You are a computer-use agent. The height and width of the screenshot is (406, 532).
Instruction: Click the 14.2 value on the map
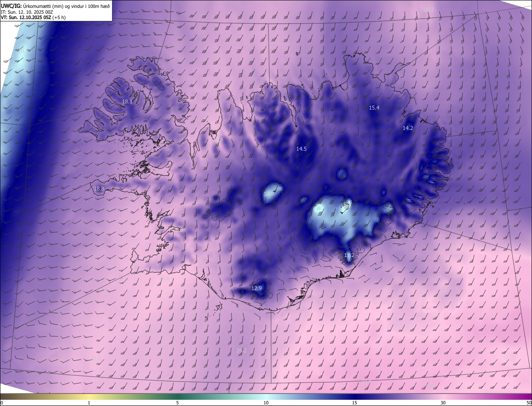[408, 128]
